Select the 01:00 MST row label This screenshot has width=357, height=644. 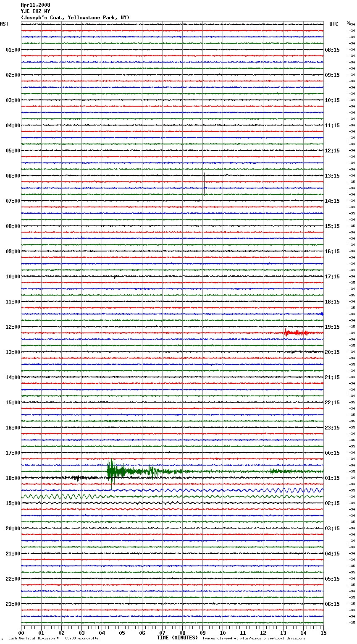(x=13, y=50)
